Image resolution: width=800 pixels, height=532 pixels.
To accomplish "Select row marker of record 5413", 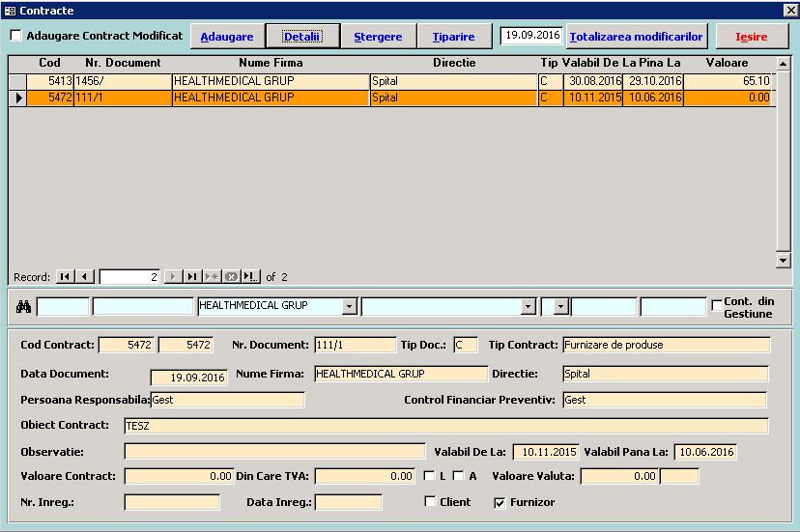I will click(x=17, y=82).
